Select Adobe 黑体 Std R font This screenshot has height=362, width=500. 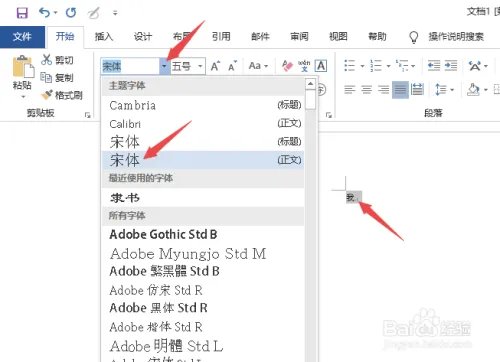coord(203,308)
